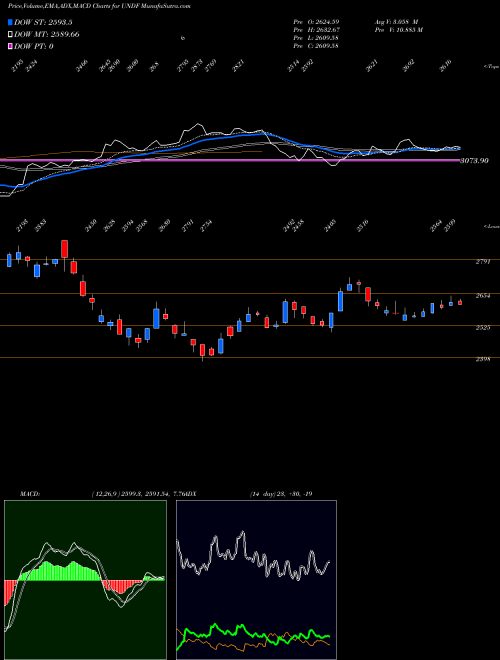Screen dimensions: 500x660
Task: Click the Pre H: 2632.67 value
Action: pos(316,30)
